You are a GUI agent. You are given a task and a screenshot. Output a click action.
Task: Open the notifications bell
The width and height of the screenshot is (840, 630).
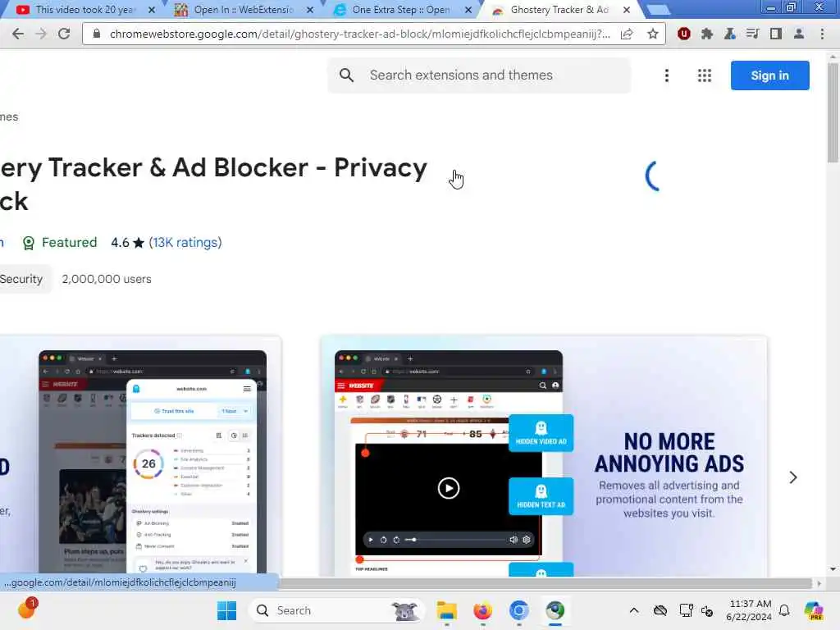click(784, 610)
